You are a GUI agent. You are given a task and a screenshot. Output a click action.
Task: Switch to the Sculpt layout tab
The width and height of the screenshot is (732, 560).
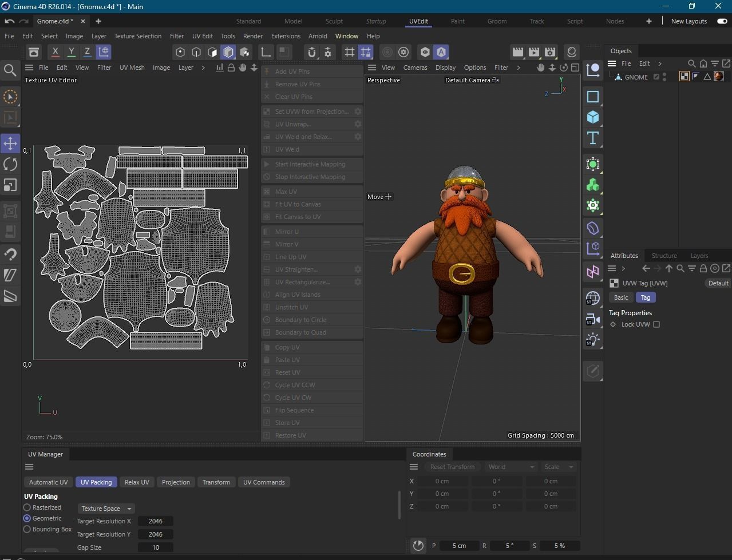point(334,21)
